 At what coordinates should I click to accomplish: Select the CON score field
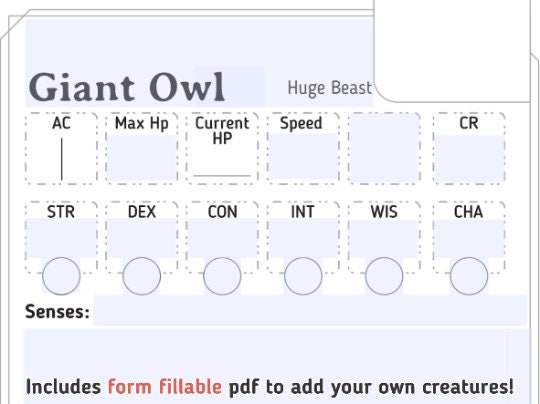[x=222, y=238]
